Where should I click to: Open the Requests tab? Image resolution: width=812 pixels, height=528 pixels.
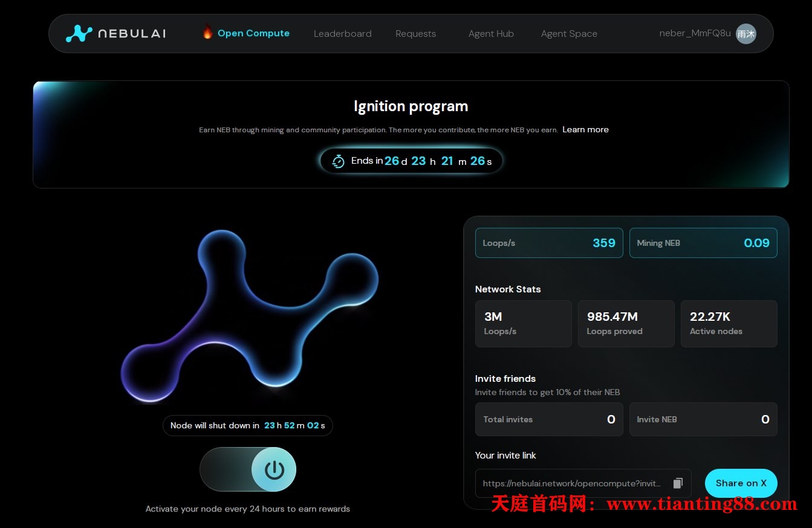415,34
